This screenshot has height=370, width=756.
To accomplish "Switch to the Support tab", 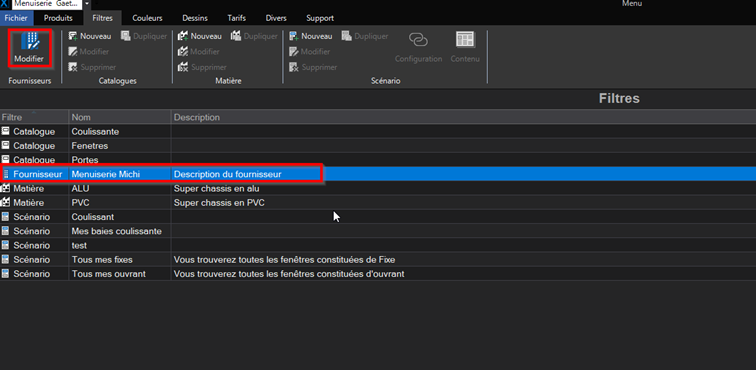I will pyautogui.click(x=320, y=18).
